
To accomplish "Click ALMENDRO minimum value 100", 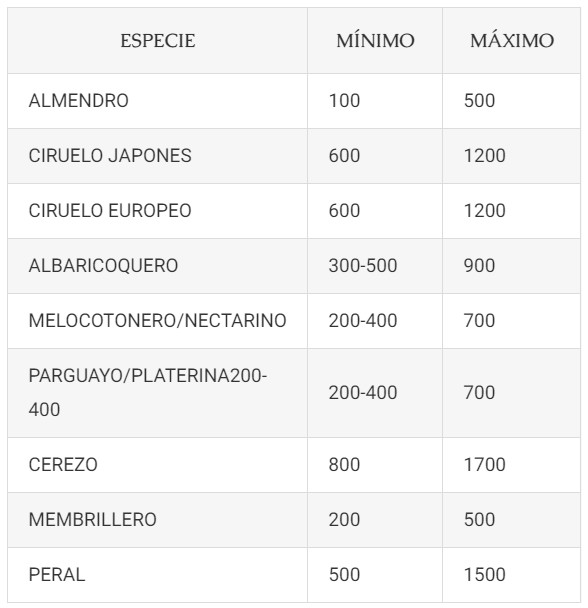I will click(344, 101).
